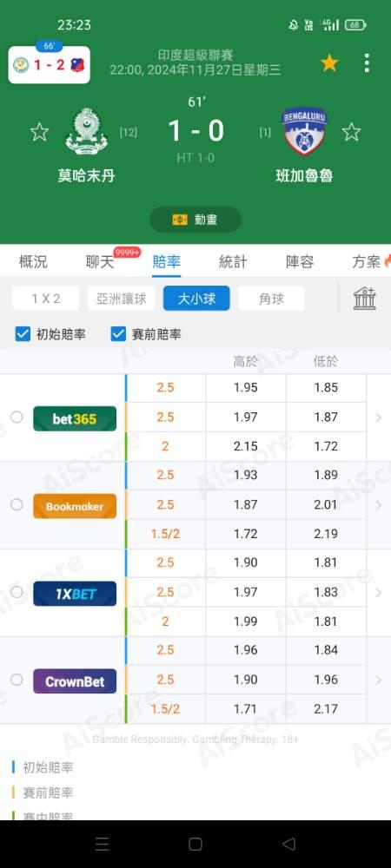This screenshot has height=868, width=391.
Task: Open the three-dot more options menu
Action: [367, 63]
